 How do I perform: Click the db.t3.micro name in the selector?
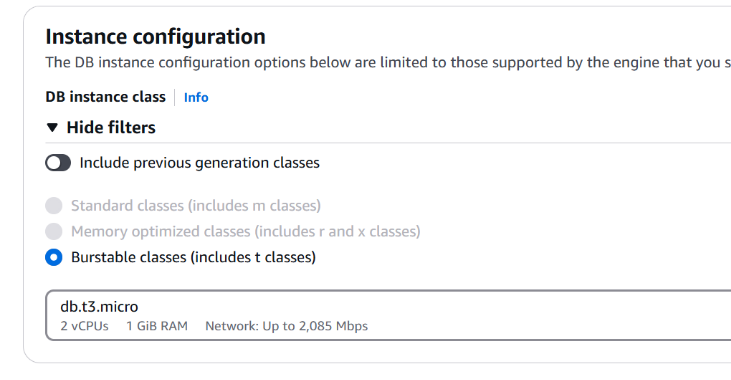99,307
